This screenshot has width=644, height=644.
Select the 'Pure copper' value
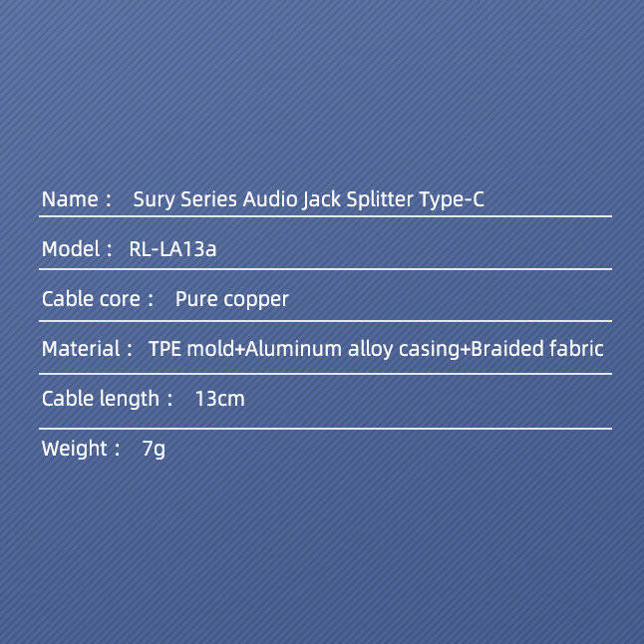[232, 300]
